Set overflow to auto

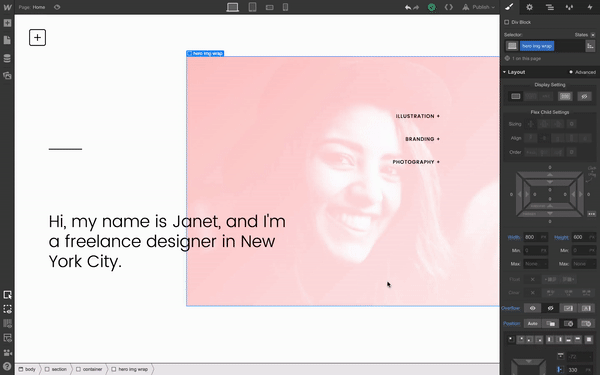click(586, 308)
